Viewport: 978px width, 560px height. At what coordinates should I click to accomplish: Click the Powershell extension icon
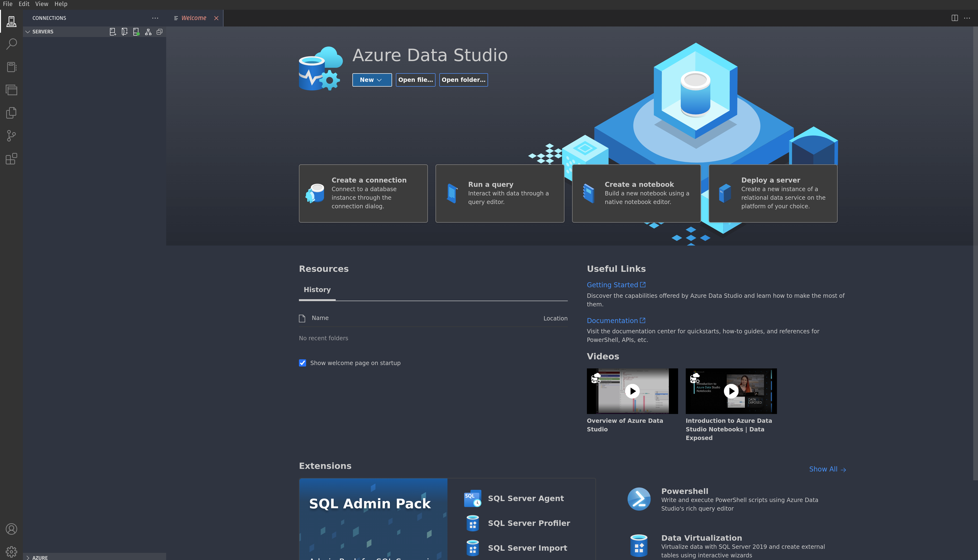[639, 499]
